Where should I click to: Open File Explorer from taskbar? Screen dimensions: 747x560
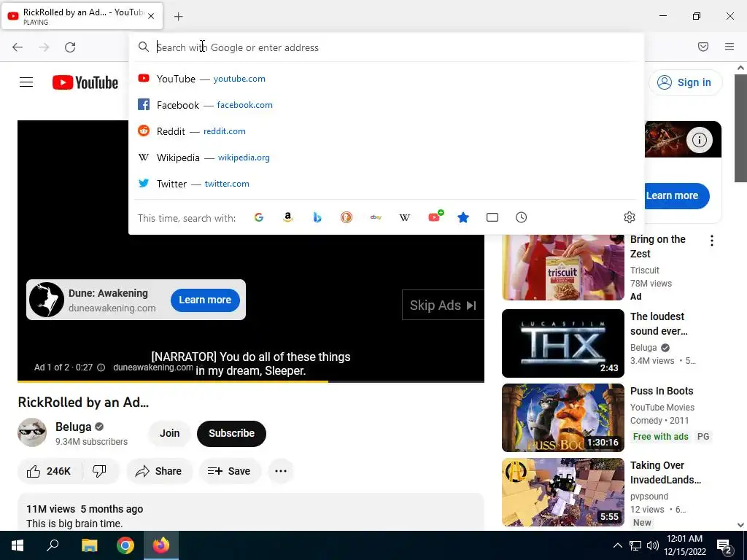pos(89,545)
